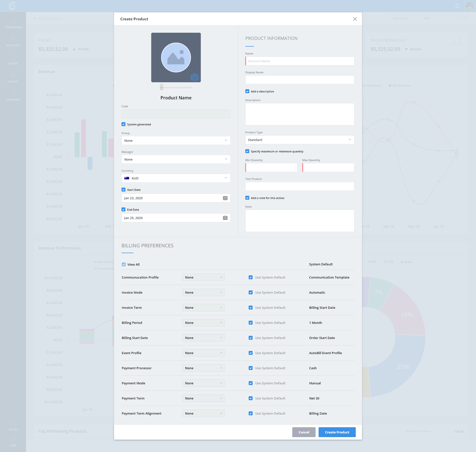The width and height of the screenshot is (476, 452).
Task: Open the End Date calendar picker
Action: 225,218
